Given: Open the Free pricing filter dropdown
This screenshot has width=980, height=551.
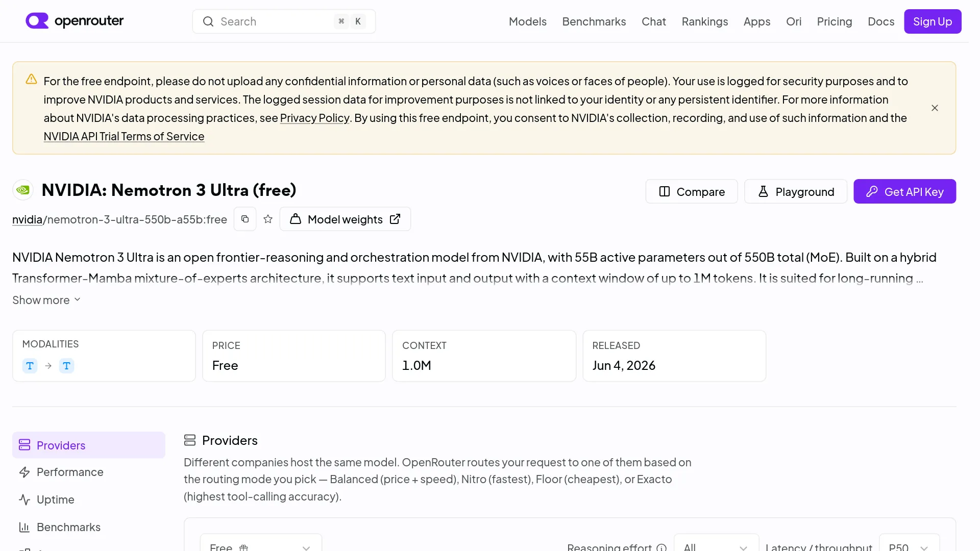Looking at the screenshot, I should point(261,543).
